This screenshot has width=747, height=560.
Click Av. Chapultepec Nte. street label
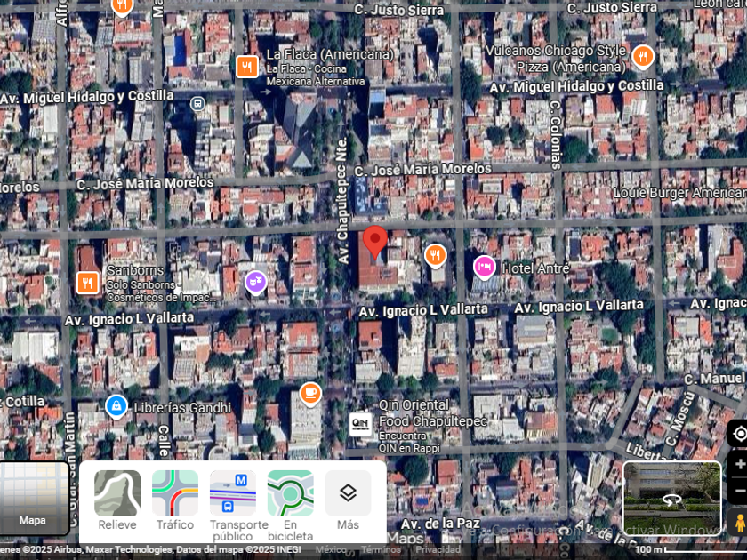(342, 201)
